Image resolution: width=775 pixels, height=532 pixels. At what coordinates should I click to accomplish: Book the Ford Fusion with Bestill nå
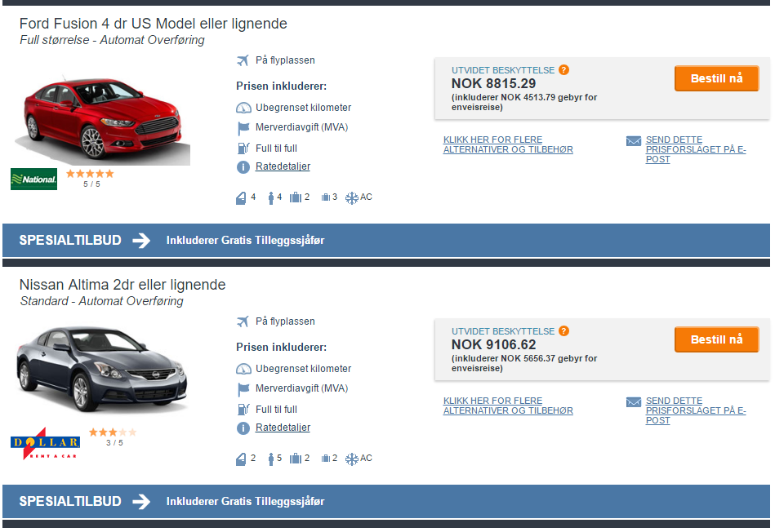point(717,78)
